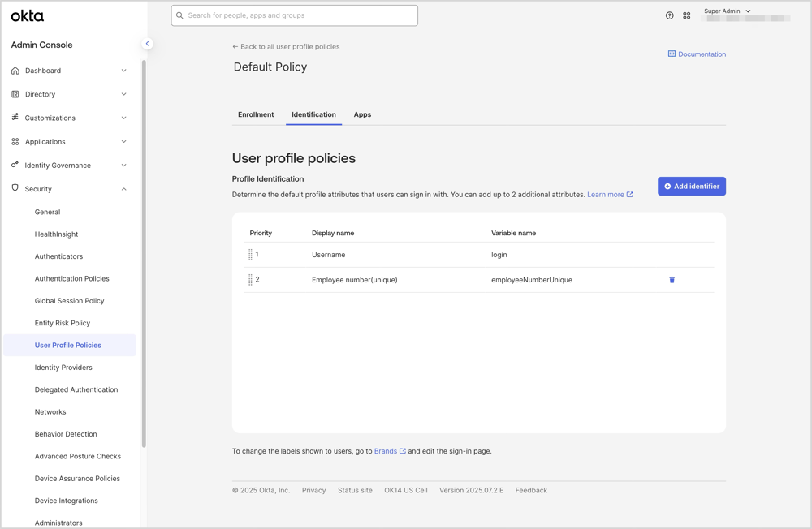Expand the Dashboard menu chevron
Screen dimensions: 812x529
click(x=123, y=71)
